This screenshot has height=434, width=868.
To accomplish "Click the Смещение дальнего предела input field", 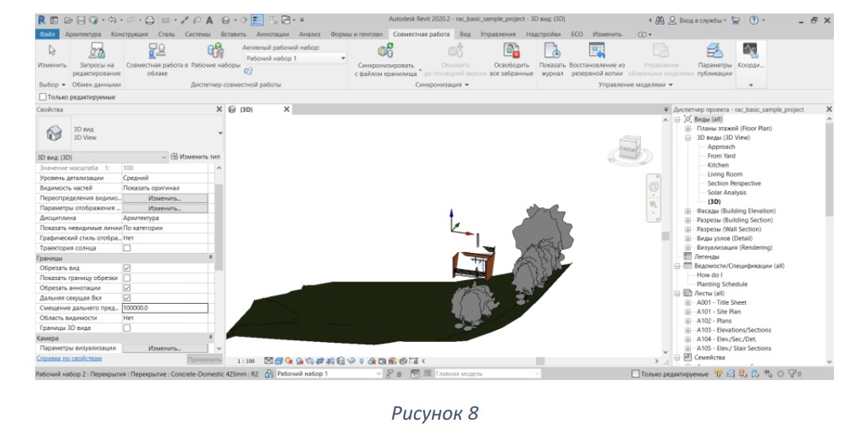I will (165, 308).
